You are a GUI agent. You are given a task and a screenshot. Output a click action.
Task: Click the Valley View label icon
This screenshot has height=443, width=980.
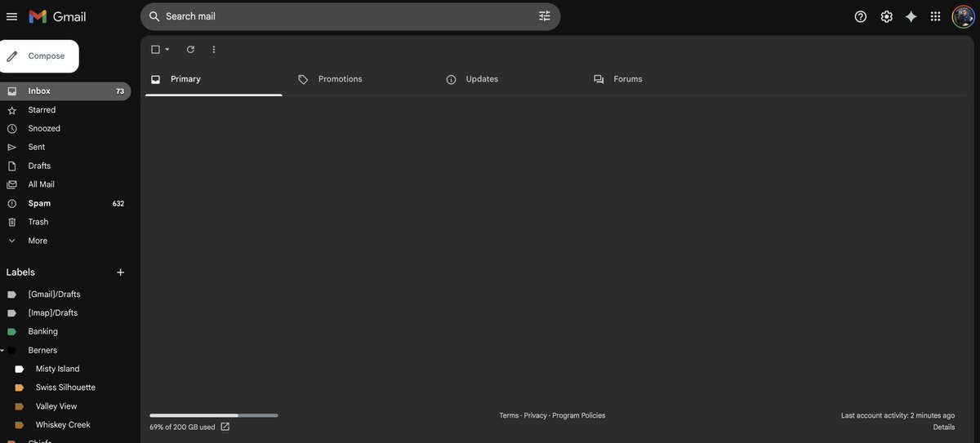(x=20, y=406)
